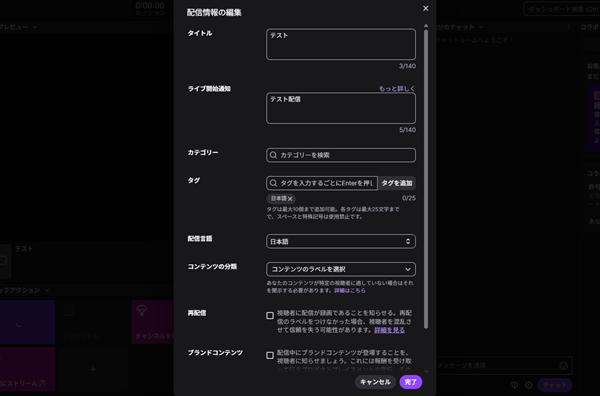
Task: Click the magnifier icon in tag field
Action: tap(273, 183)
